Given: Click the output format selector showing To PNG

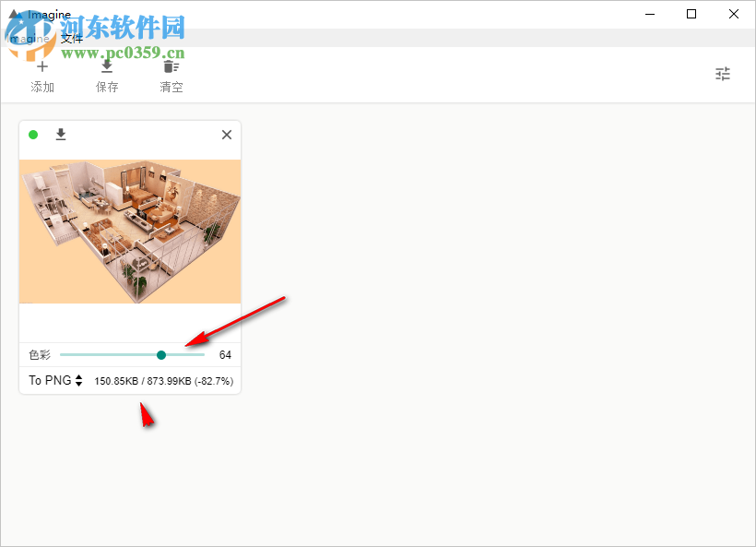Looking at the screenshot, I should (51, 379).
